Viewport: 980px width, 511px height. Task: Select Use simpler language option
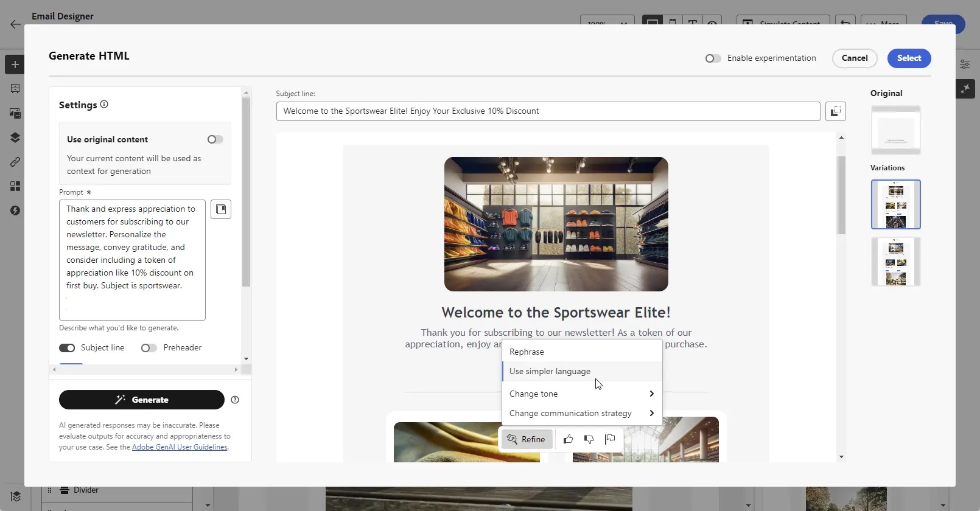[582, 371]
